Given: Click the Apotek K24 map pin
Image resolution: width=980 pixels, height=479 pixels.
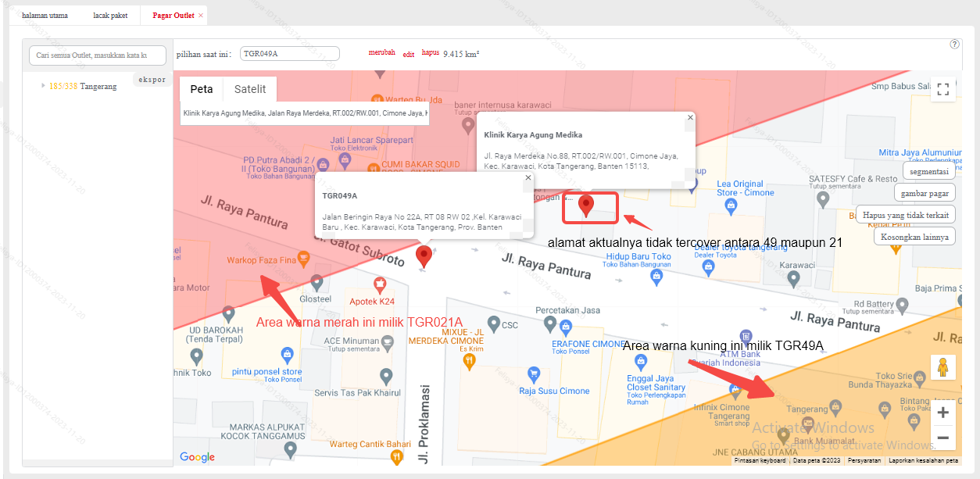Looking at the screenshot, I should point(380,284).
